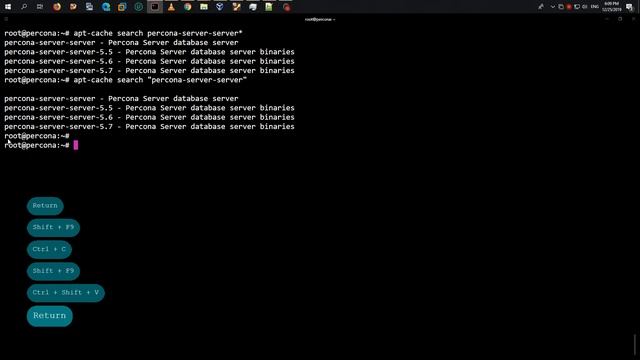
Task: Open the clock and date flyout
Action: click(611, 7)
